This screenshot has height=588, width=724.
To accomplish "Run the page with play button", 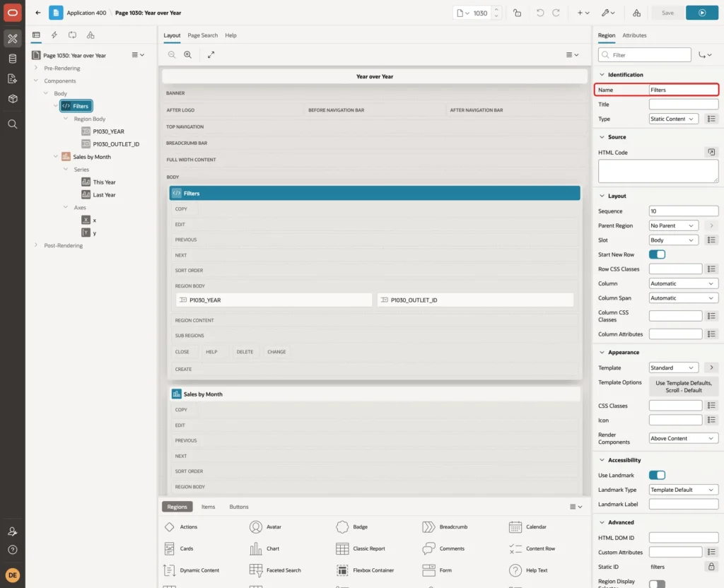I will point(702,13).
